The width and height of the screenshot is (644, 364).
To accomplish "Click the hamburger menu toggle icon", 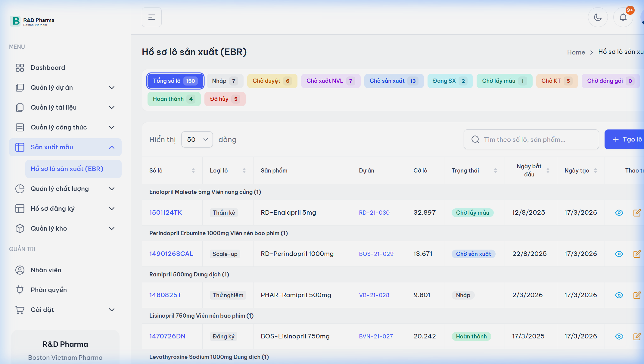I will (151, 17).
